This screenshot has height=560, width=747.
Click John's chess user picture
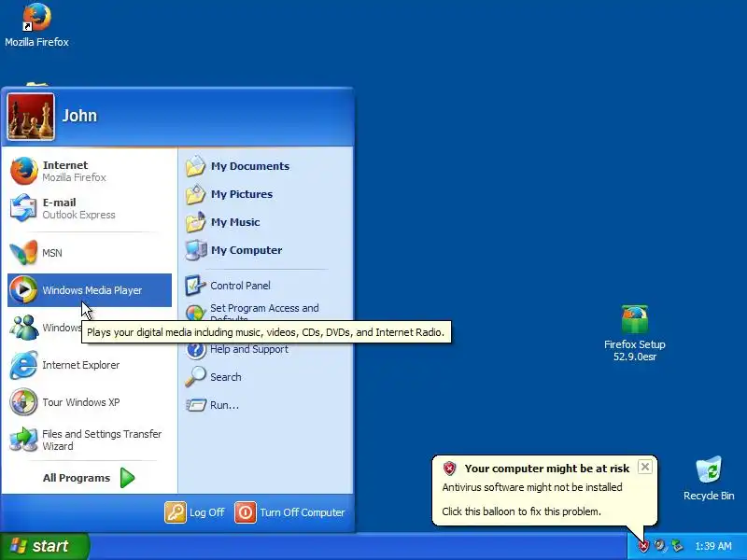31,117
